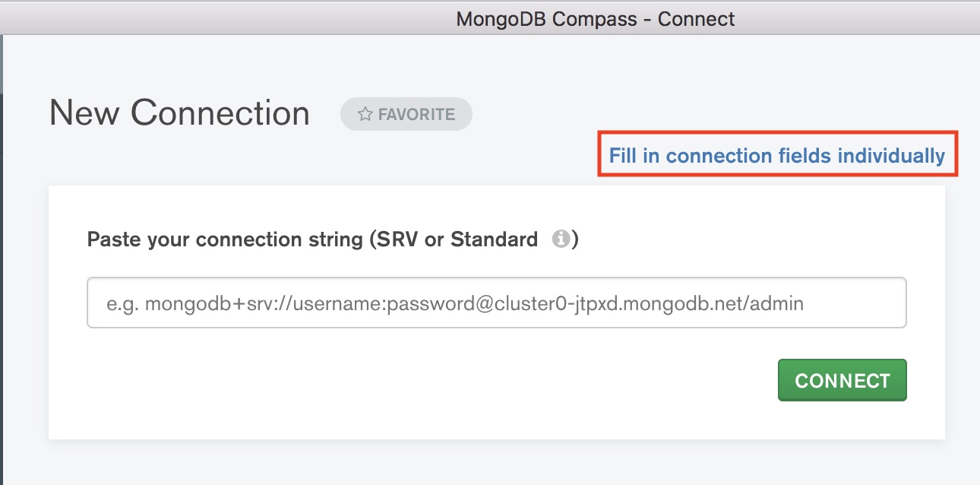Click the info icon beside connection string label
This screenshot has height=485, width=980.
(561, 239)
